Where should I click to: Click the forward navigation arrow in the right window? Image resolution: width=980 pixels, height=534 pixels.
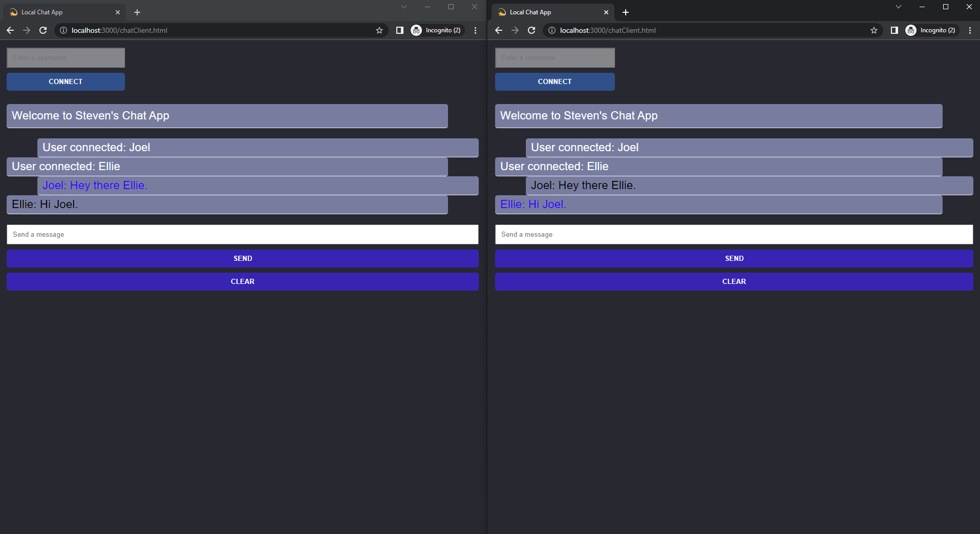coord(515,30)
